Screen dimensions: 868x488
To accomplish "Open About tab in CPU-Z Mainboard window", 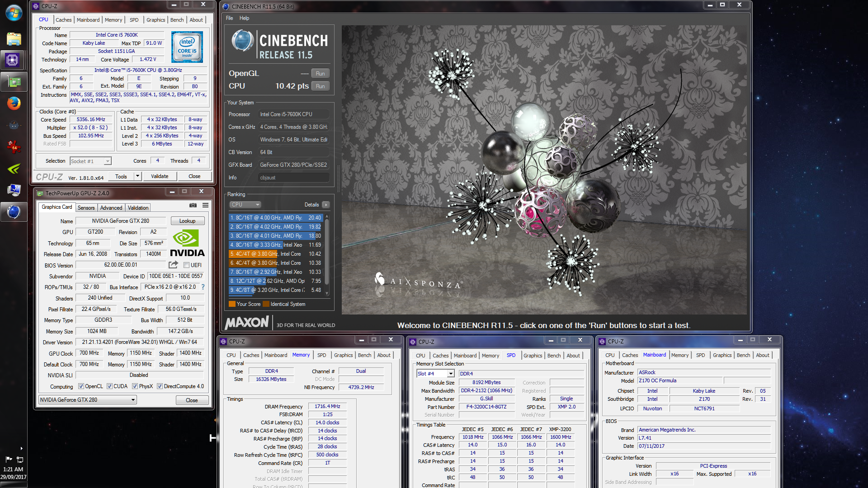I will [x=762, y=355].
